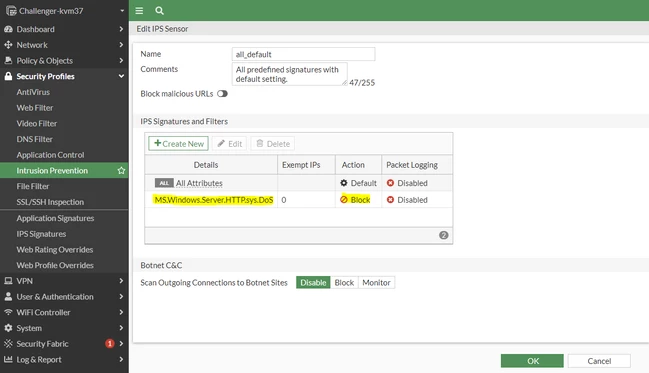Expand the WiFi Controller chevron
649x373 pixels.
121,312
